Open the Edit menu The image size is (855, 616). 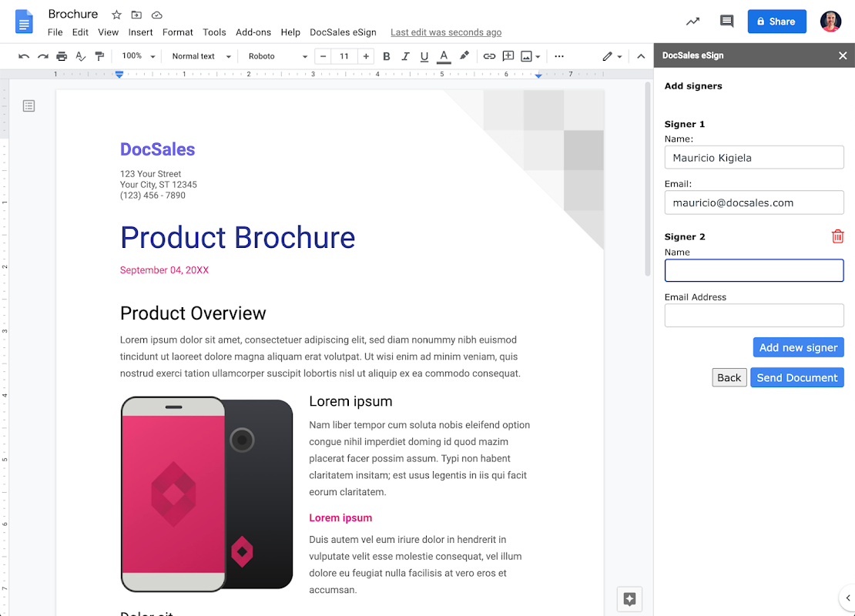point(80,32)
